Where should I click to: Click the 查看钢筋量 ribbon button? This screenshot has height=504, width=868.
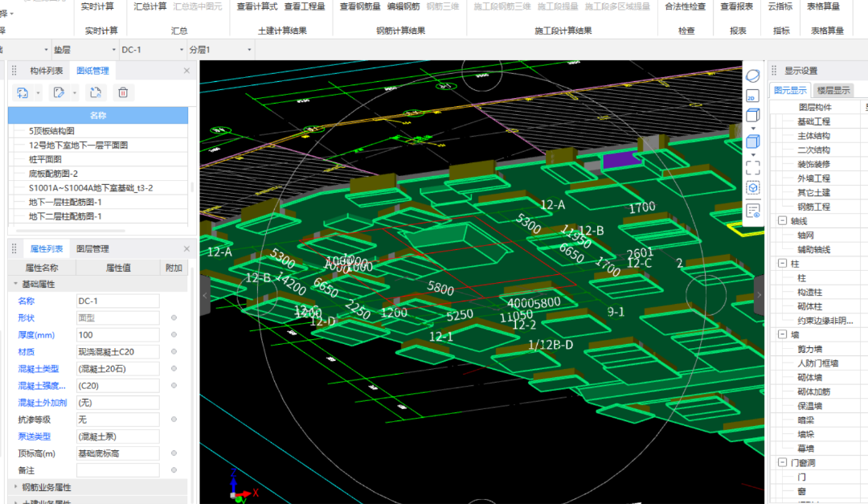click(x=360, y=6)
